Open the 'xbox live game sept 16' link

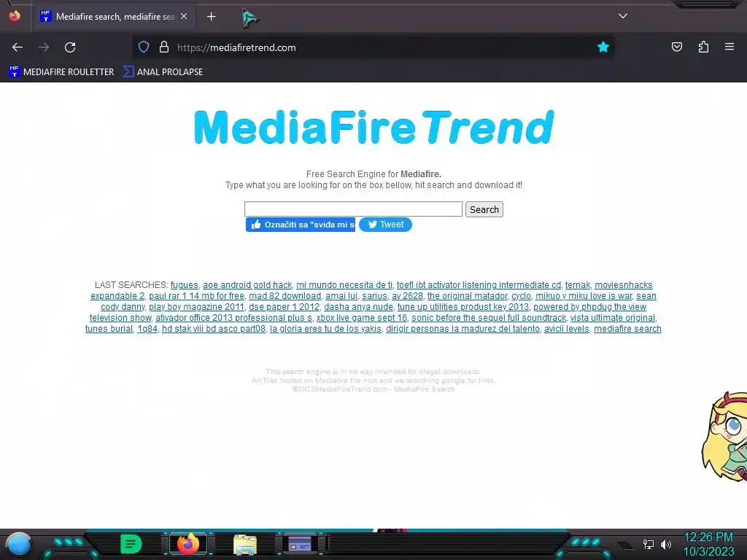point(362,318)
